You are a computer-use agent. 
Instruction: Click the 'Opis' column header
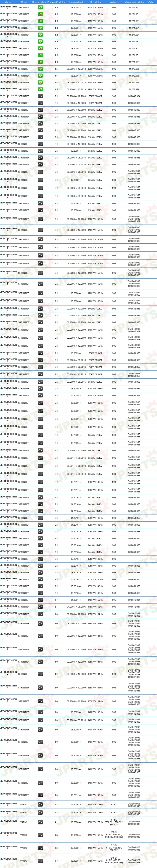tap(151, 2)
